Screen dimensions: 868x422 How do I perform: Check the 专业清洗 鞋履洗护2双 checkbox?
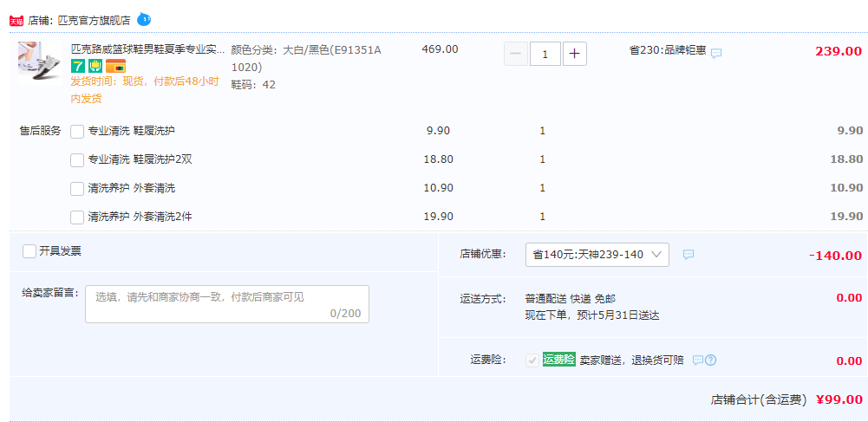click(x=77, y=160)
